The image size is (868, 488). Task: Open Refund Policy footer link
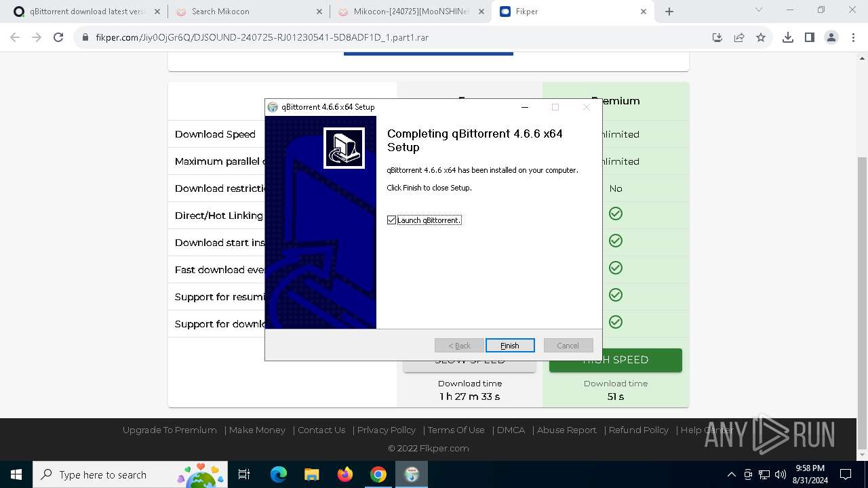tap(639, 430)
